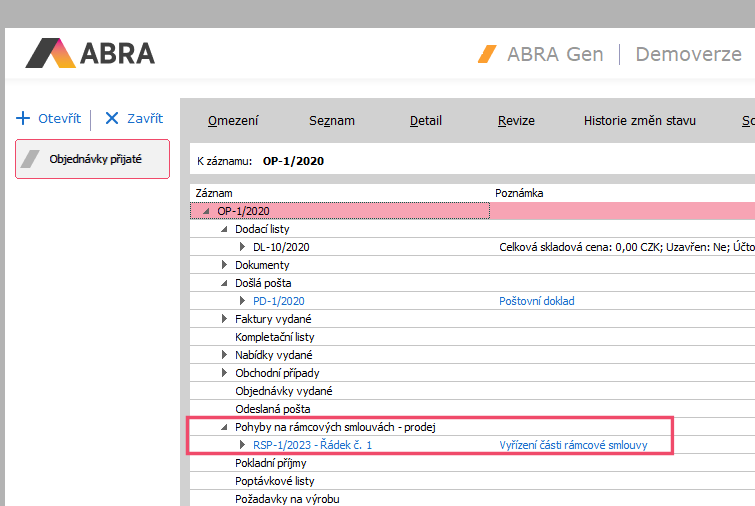Screen dimensions: 755x506
Task: Open with the Otevřít button
Action: 49,118
